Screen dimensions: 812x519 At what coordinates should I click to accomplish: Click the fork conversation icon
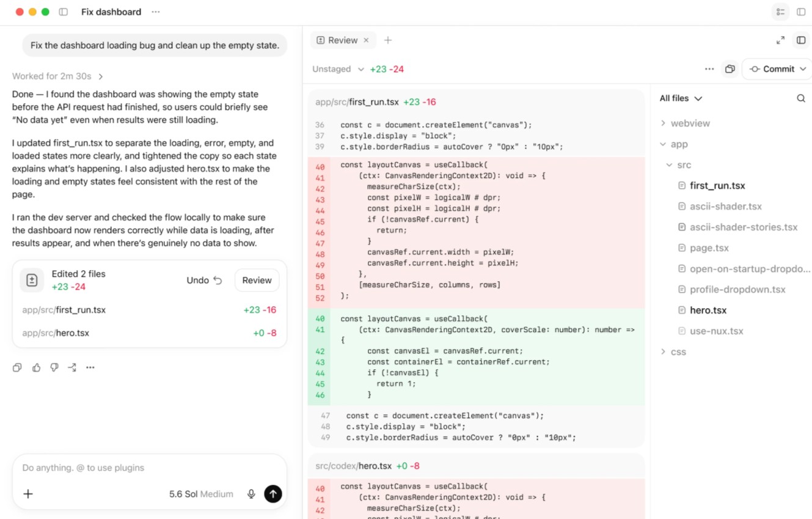[x=72, y=367]
